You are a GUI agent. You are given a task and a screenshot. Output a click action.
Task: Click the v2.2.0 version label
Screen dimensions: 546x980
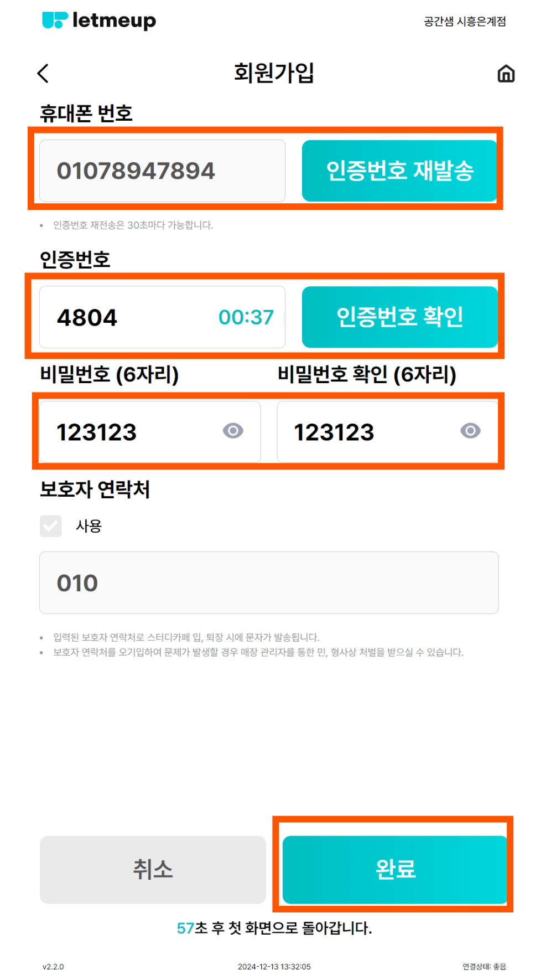(x=53, y=967)
